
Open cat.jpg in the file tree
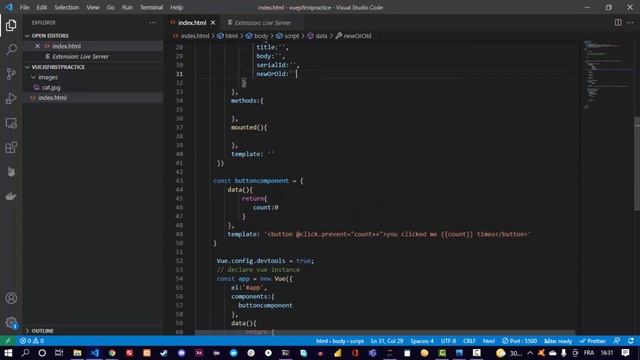pyautogui.click(x=51, y=87)
